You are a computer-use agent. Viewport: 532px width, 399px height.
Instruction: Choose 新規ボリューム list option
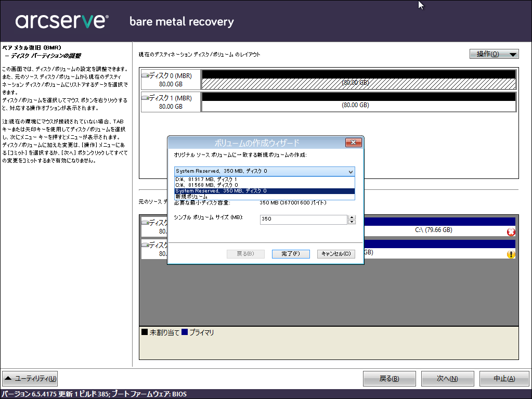tap(265, 197)
